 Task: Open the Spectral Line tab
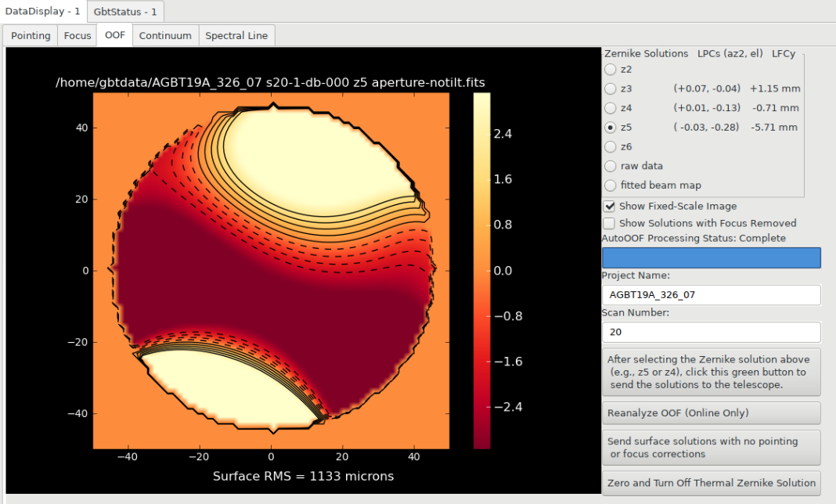236,36
